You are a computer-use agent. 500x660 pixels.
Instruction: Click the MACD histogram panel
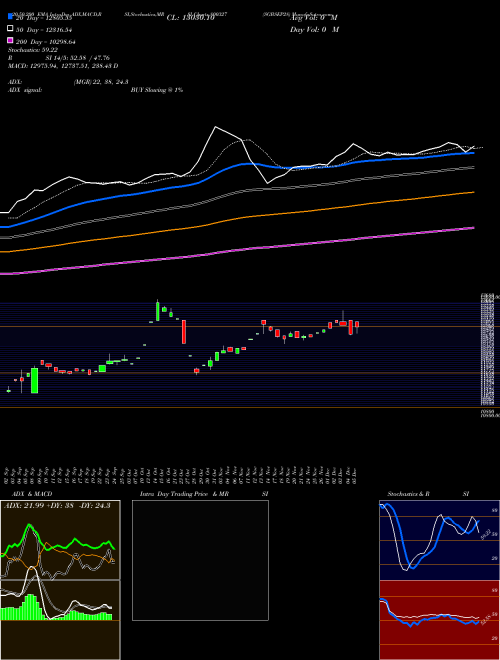pos(60,620)
